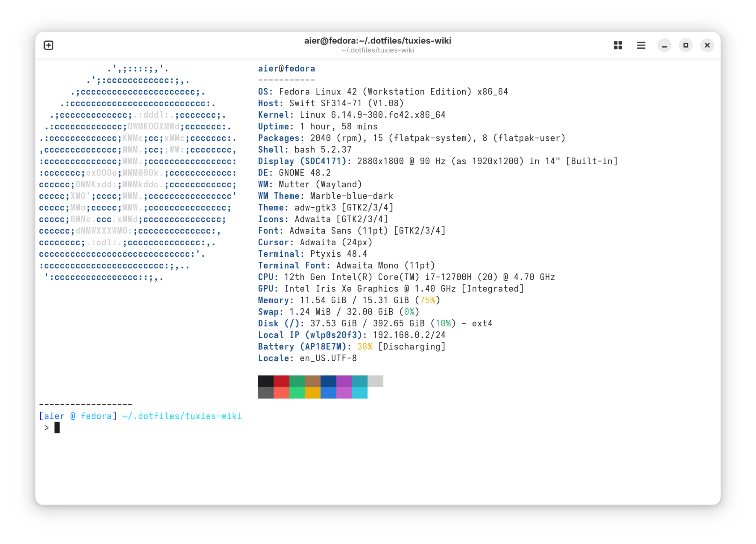Click the Battery percentage 38%
Viewport: 756px width, 544px height.
365,347
